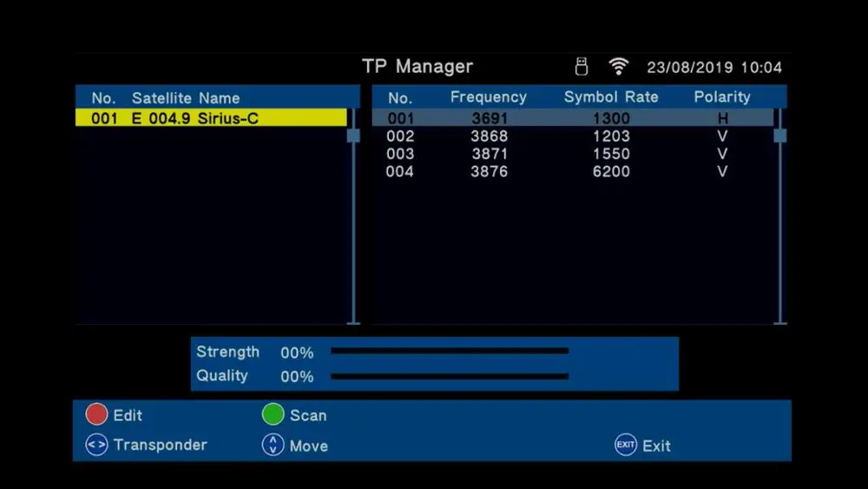Click symbol rate value 6200

click(611, 172)
